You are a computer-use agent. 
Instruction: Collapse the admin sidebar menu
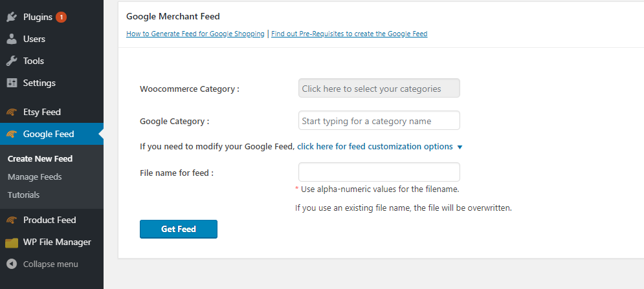click(52, 264)
